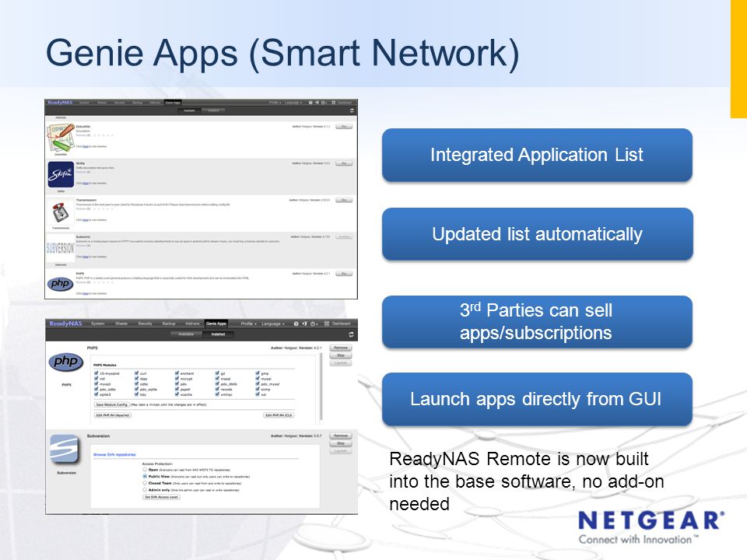Image resolution: width=747 pixels, height=560 pixels.
Task: Open Profile dropdown in Available view header
Action: [275, 103]
